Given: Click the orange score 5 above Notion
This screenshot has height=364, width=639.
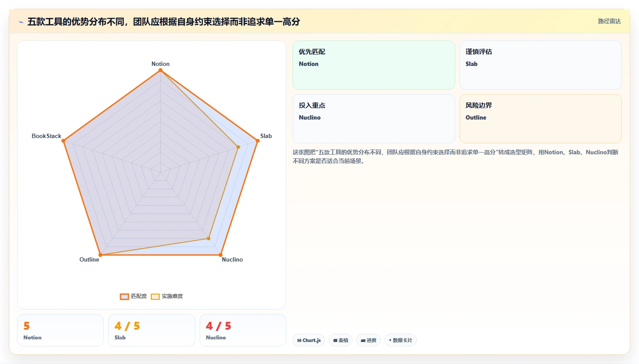Looking at the screenshot, I should coord(27,326).
